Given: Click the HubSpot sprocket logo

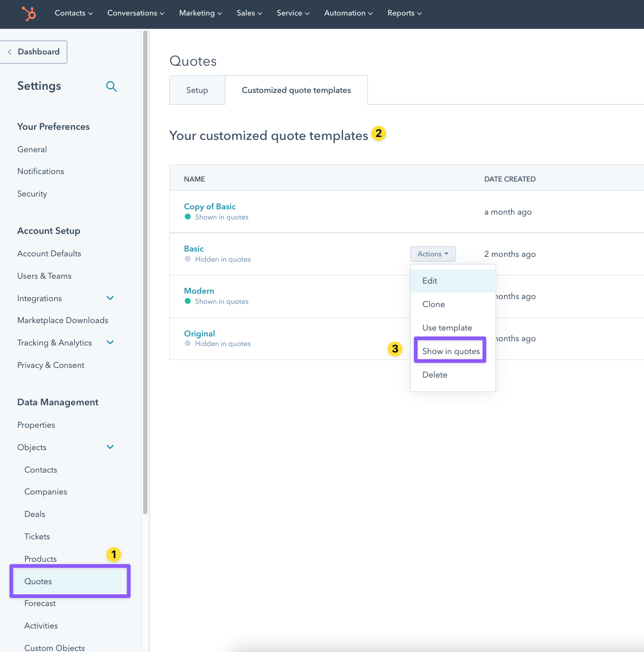Looking at the screenshot, I should [x=29, y=13].
